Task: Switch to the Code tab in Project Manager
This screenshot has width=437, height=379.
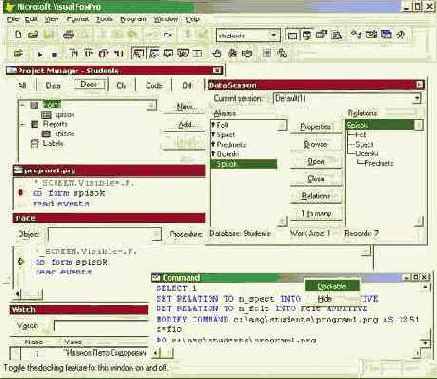Action: pos(154,85)
